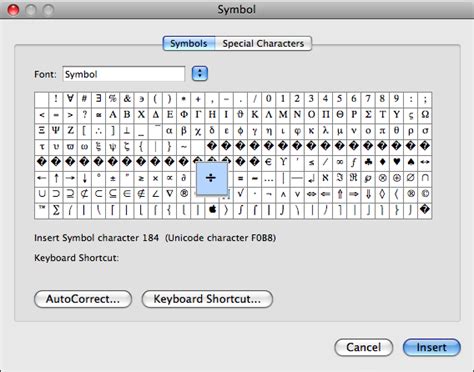Open the Font popup stepper menu
The image size is (474, 372).
point(200,74)
